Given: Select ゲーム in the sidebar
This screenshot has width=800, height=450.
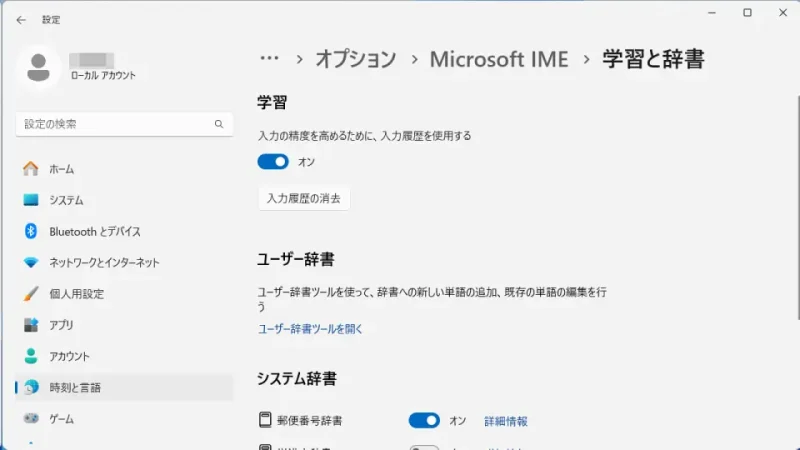Looking at the screenshot, I should click(x=124, y=418).
